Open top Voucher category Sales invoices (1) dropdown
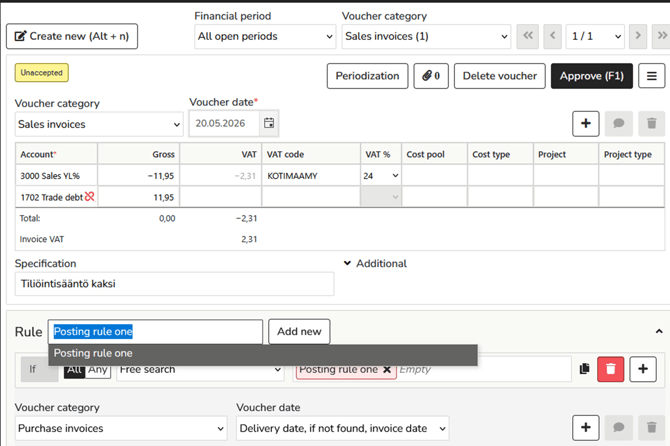 pyautogui.click(x=426, y=36)
